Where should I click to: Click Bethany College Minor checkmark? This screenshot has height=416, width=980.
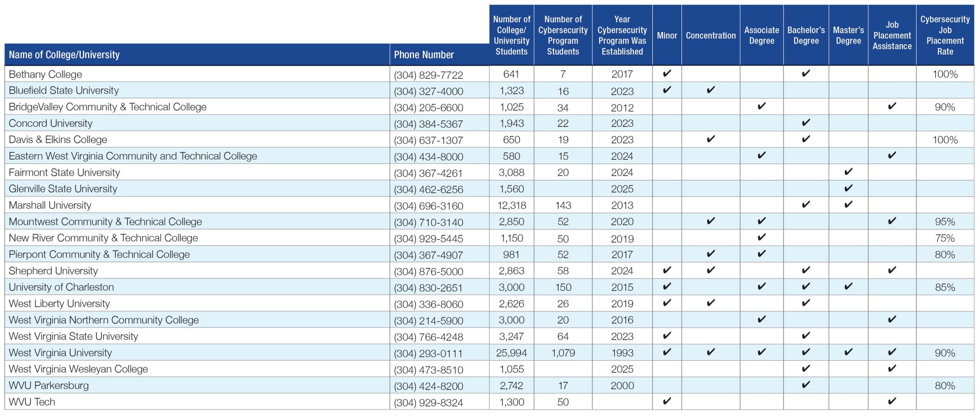coord(666,73)
